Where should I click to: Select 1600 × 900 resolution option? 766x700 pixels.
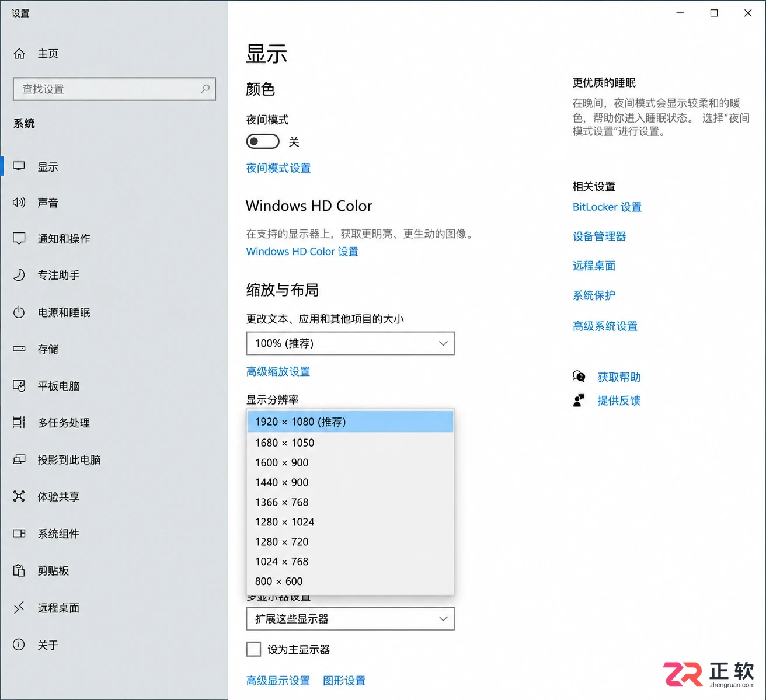click(x=350, y=462)
